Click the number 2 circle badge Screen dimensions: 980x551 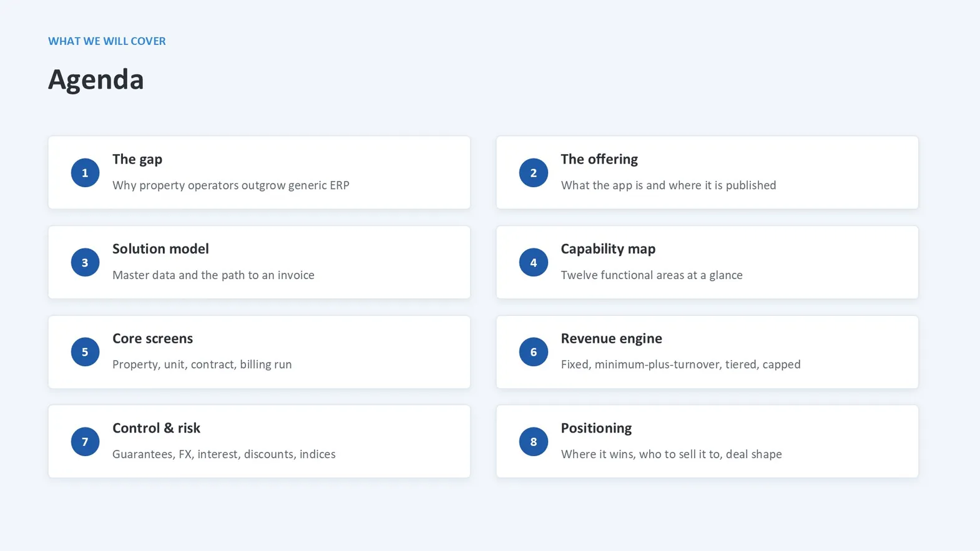tap(533, 173)
